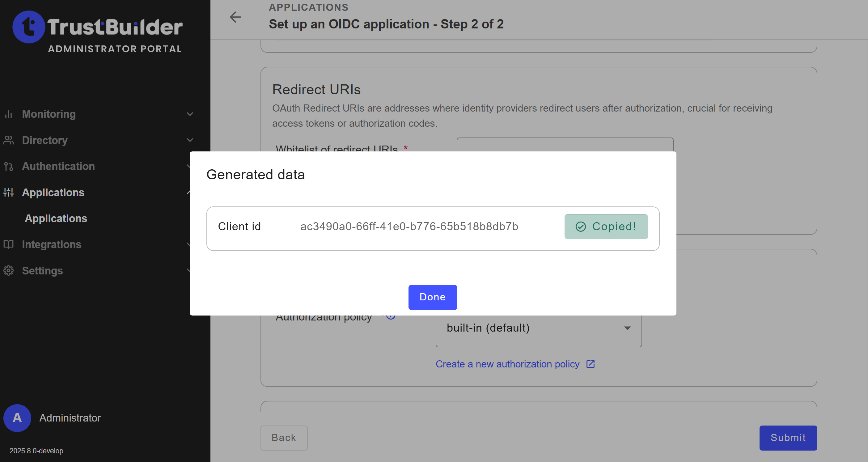Viewport: 868px width, 462px height.
Task: Click the Monitoring bar chart icon
Action: (9, 114)
